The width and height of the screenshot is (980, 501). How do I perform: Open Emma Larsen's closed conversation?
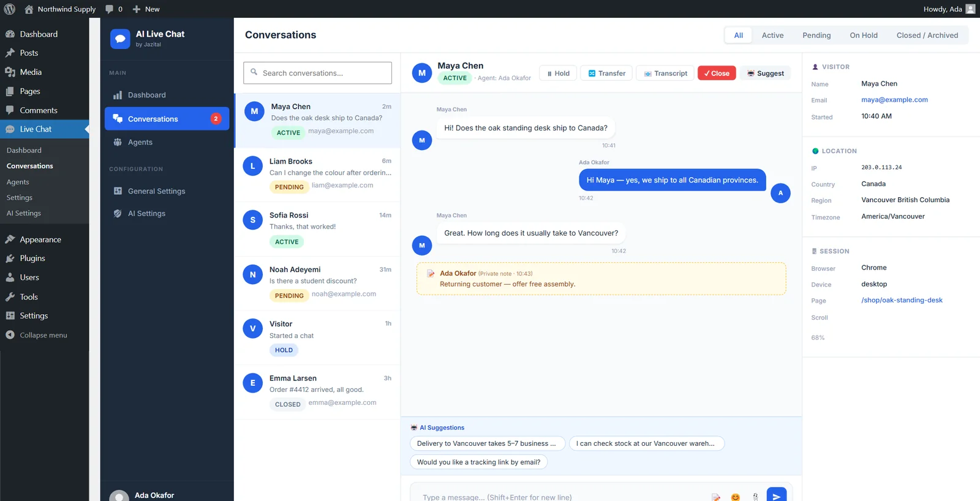[317, 392]
